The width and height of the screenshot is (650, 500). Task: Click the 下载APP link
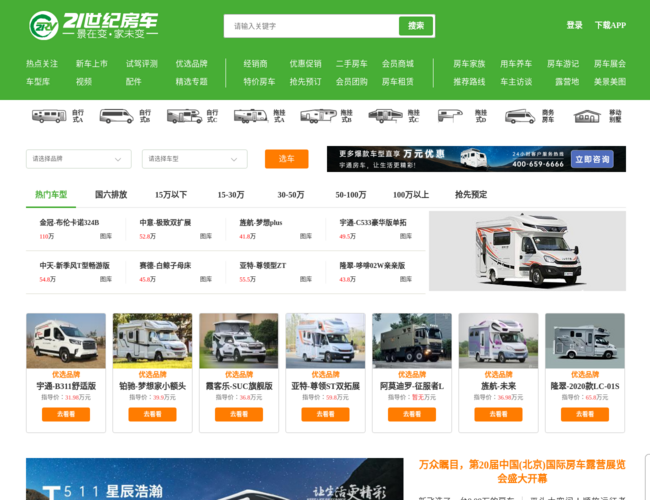610,25
